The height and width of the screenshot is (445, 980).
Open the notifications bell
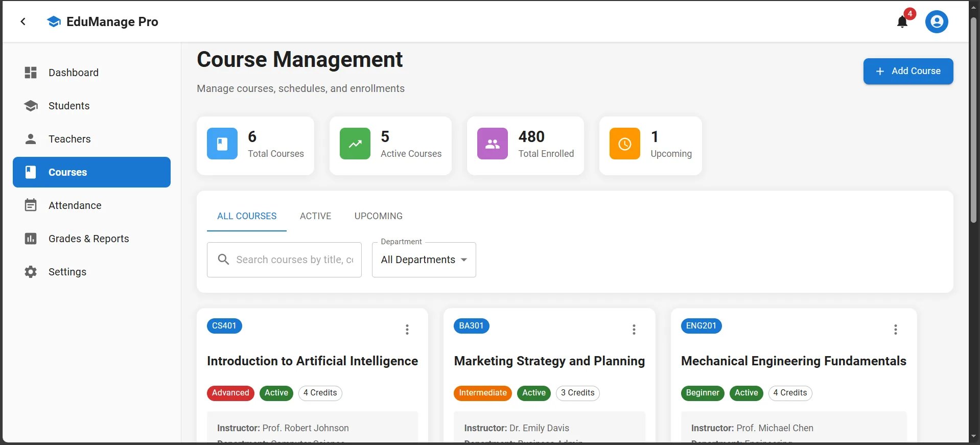pos(902,21)
